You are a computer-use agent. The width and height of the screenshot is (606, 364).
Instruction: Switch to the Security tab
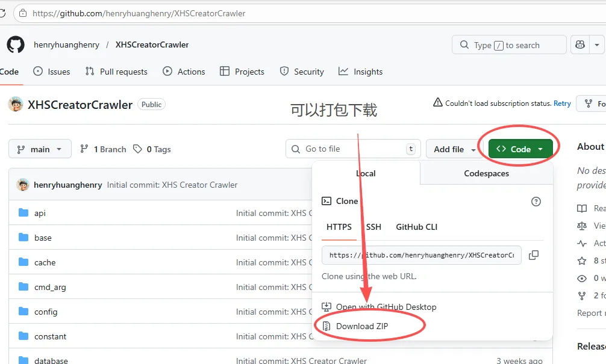(302, 72)
